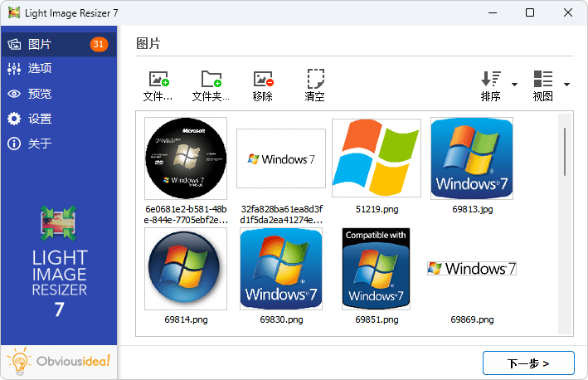Viewport: 588px width, 380px height.
Task: Select the 69814.png orb thumbnail
Action: tap(186, 269)
